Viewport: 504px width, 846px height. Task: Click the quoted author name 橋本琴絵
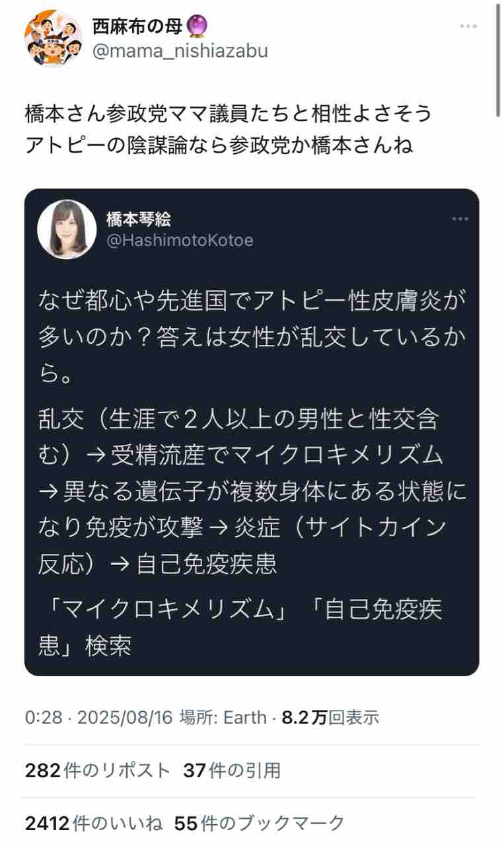point(139,219)
